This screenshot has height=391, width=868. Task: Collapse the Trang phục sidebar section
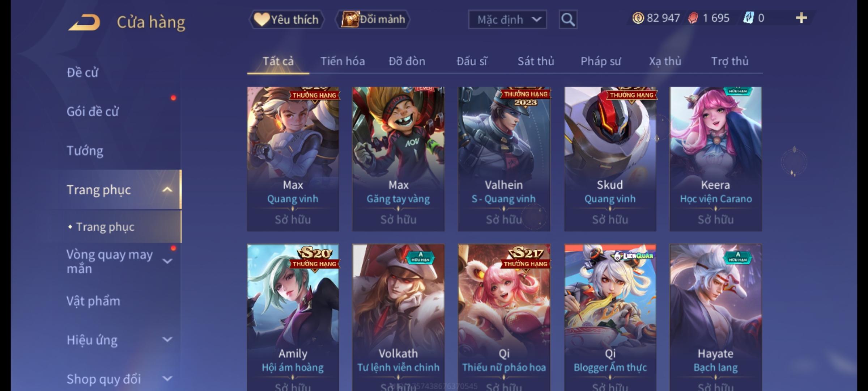coord(167,190)
